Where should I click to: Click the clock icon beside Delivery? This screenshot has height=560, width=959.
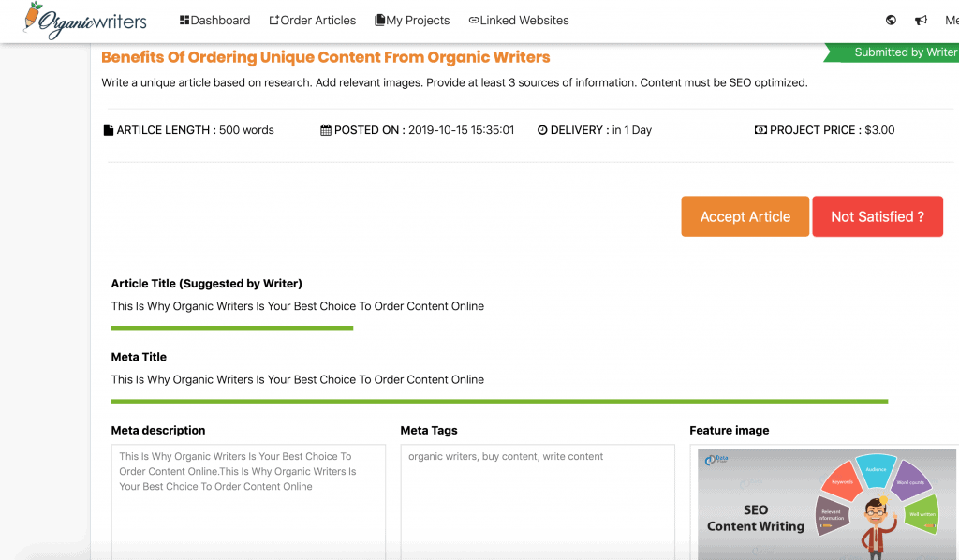point(542,130)
